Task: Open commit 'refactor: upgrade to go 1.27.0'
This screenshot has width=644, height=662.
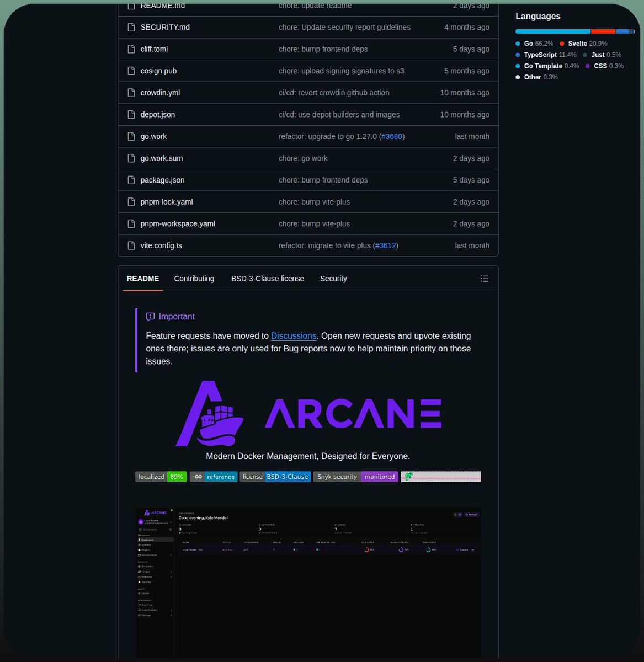Action: point(328,136)
